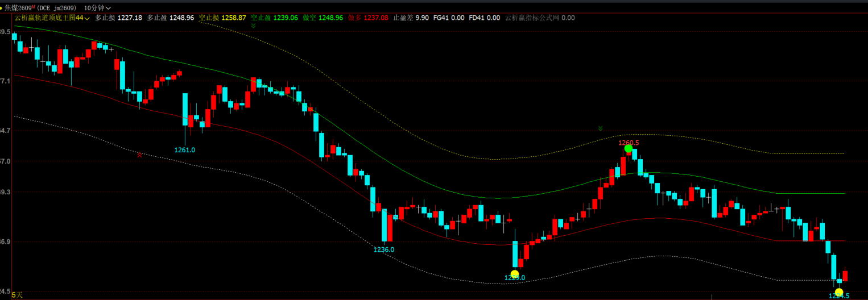Click the 1236.0 low price label

384,249
